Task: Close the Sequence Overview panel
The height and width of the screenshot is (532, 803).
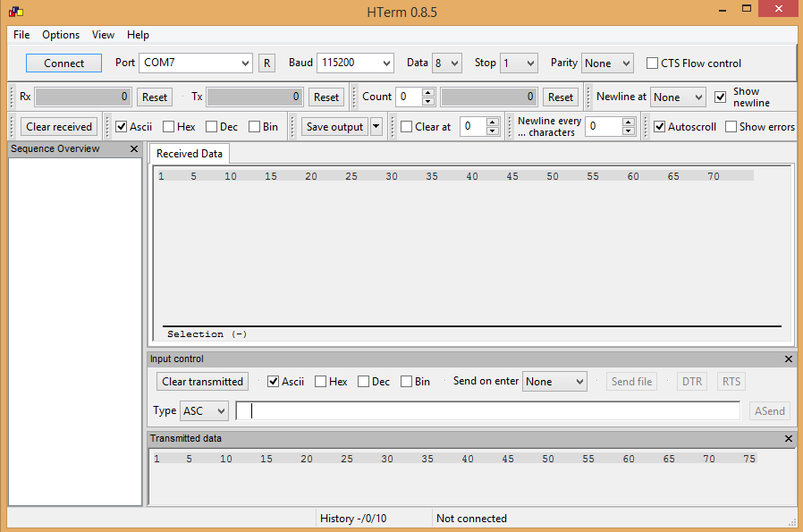Action: tap(134, 148)
